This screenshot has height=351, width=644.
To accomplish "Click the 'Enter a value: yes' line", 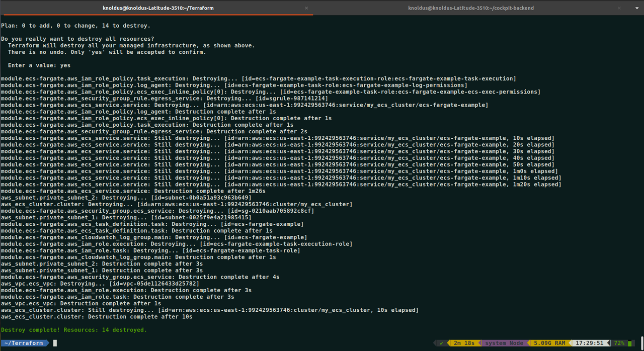I will (x=39, y=65).
